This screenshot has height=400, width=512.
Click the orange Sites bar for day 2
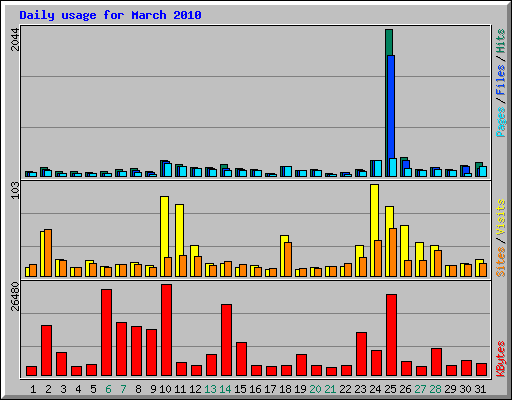tap(48, 253)
